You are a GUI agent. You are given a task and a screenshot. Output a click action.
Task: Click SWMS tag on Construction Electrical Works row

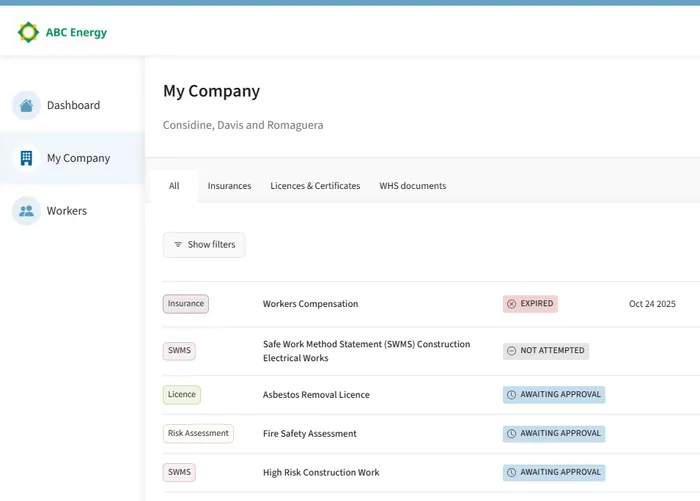point(179,351)
